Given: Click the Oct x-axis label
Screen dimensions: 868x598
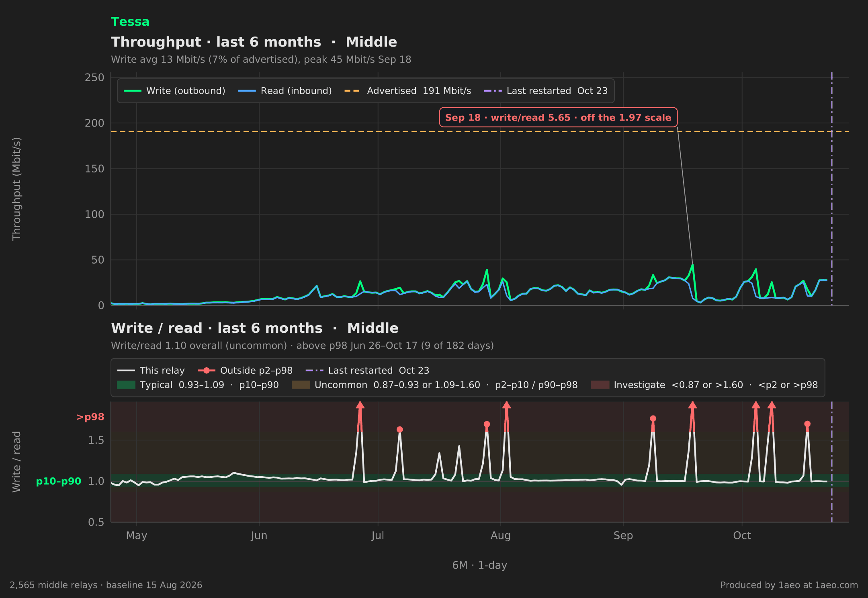Looking at the screenshot, I should pos(742,536).
